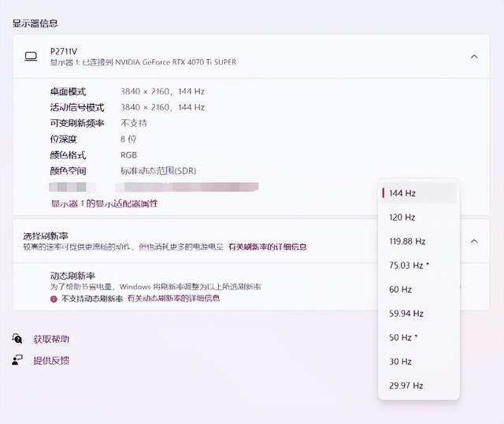This screenshot has height=424, width=504.
Task: Click the 获取帮助 link
Action: pyautogui.click(x=51, y=339)
